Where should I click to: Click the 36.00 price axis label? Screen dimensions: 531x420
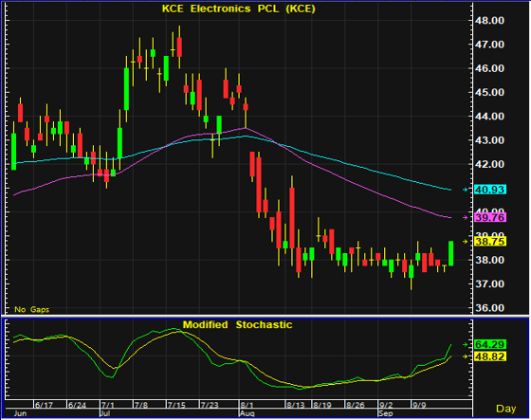pos(489,308)
